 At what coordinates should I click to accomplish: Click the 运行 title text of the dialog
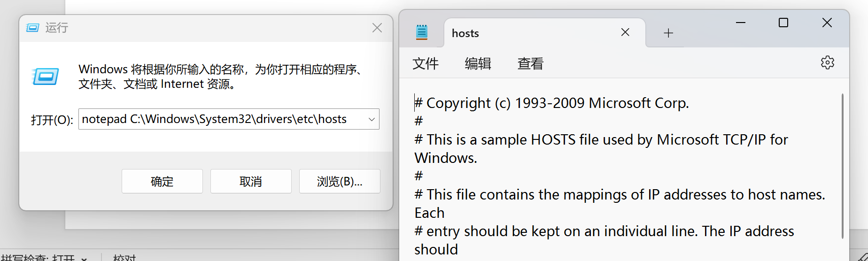click(x=57, y=28)
